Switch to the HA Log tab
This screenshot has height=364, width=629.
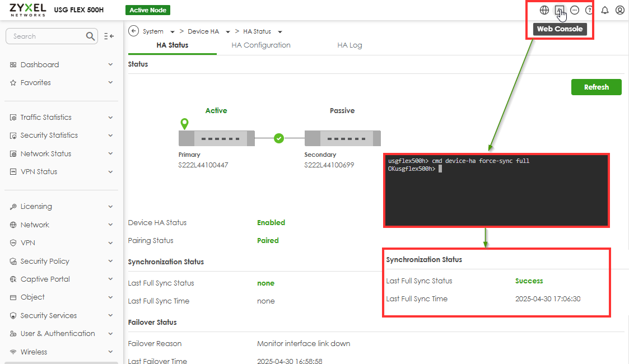350,45
